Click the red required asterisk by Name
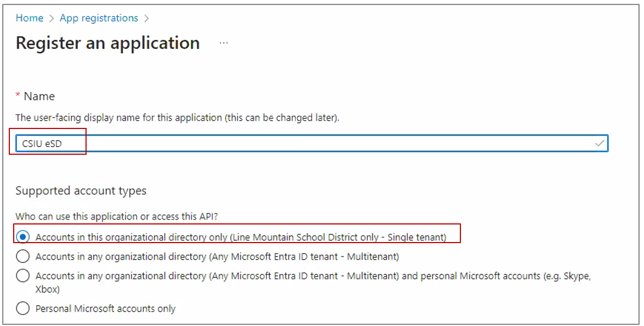Screen dimensions: 644x326 point(18,97)
